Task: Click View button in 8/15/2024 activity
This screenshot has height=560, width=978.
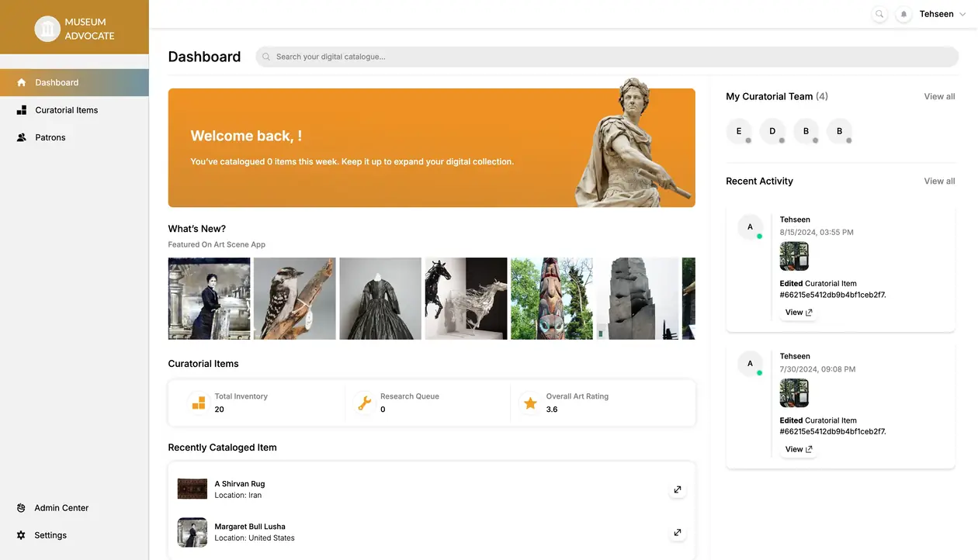Action: click(x=799, y=313)
